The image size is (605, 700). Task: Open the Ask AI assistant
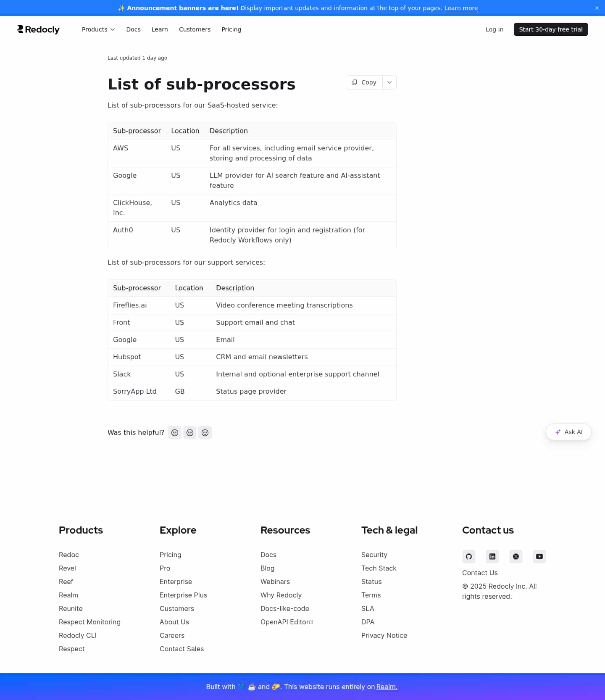click(568, 432)
